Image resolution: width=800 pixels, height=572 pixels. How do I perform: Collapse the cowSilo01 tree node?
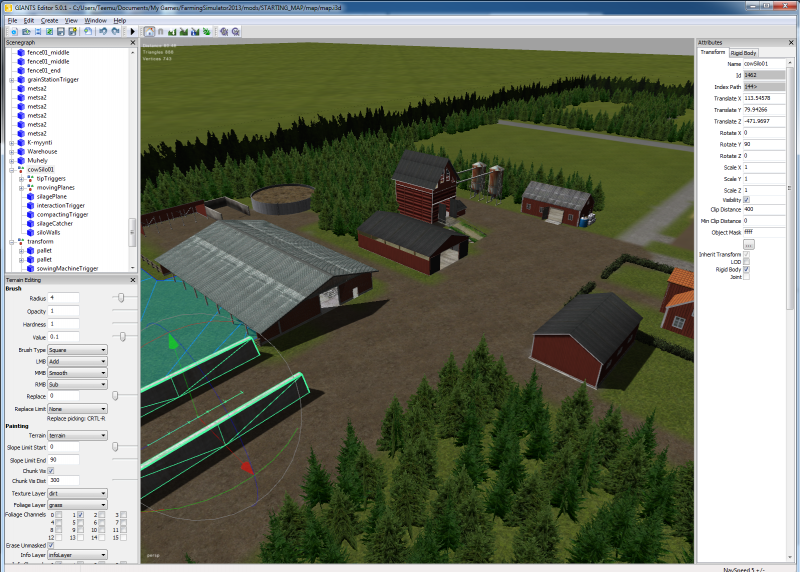point(12,170)
